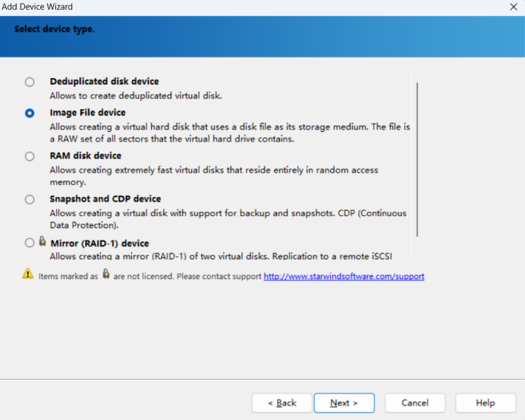Close the Add Device Wizard window

514,7
